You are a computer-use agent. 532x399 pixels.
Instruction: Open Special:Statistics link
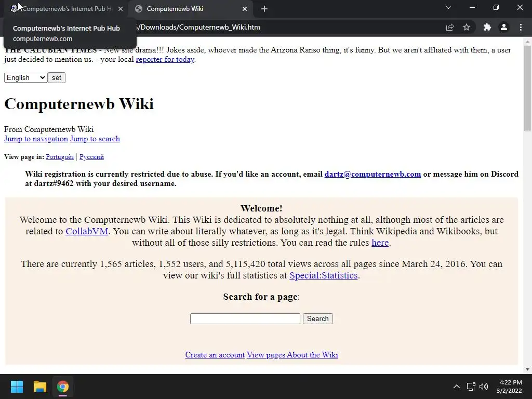pos(324,275)
